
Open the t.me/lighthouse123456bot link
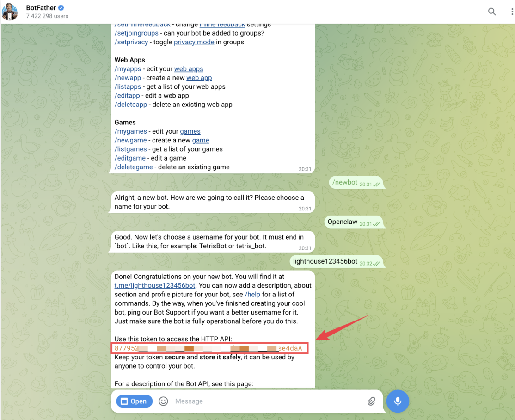[155, 285]
